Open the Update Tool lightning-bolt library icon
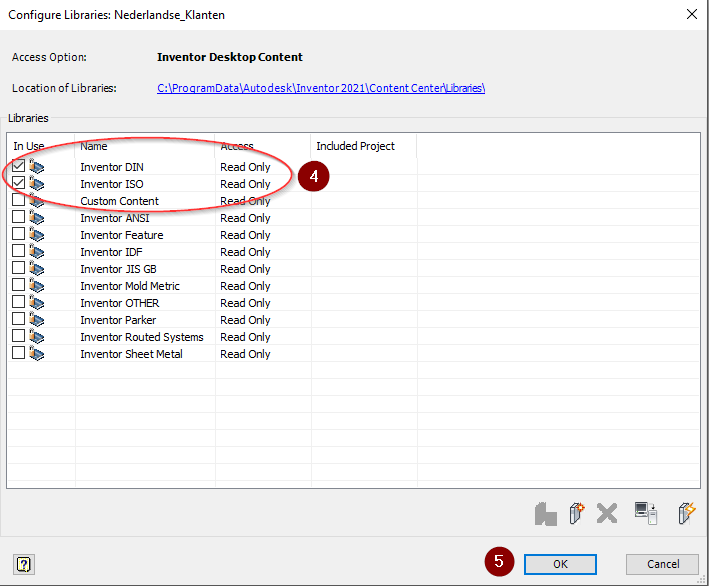The image size is (709, 586). coord(686,513)
